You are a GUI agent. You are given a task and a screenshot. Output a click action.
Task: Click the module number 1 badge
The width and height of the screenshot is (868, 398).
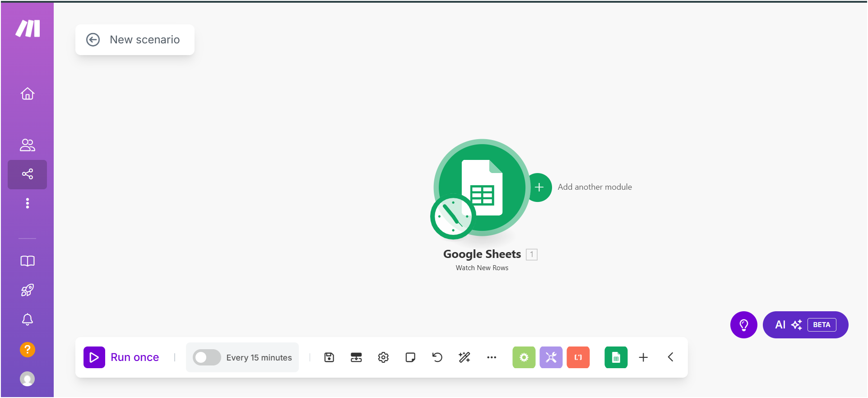coord(532,255)
